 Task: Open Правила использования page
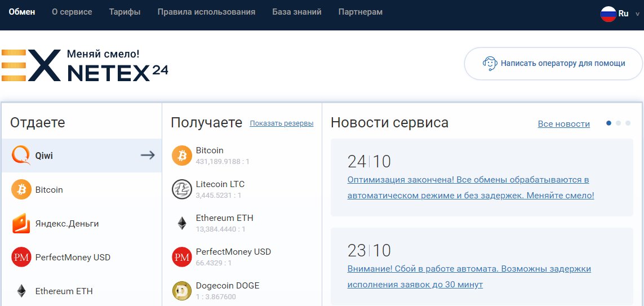pyautogui.click(x=206, y=12)
